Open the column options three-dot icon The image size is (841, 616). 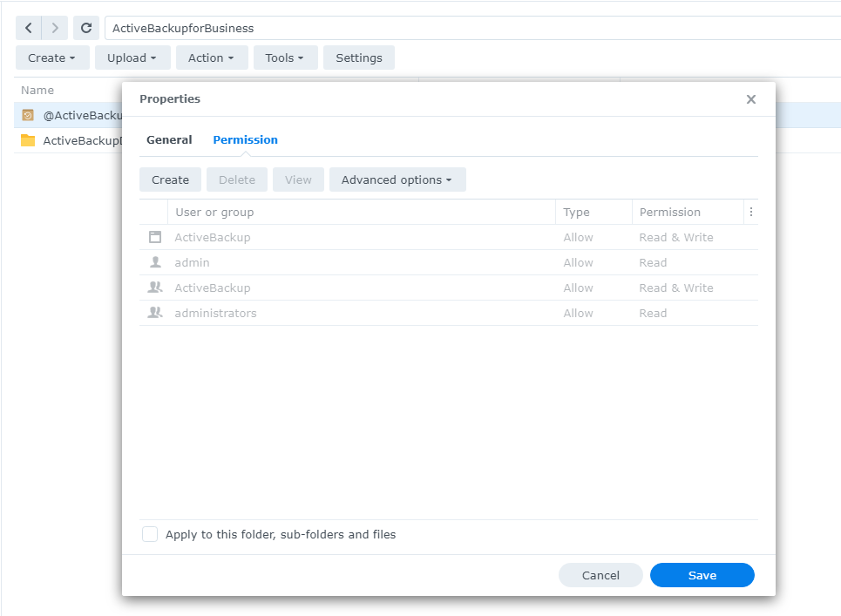(750, 212)
